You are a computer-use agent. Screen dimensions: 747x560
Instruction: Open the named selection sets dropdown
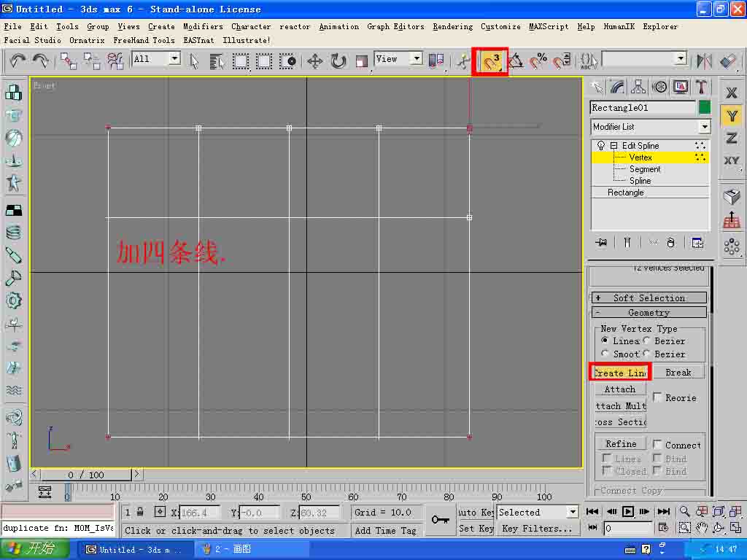(x=681, y=58)
